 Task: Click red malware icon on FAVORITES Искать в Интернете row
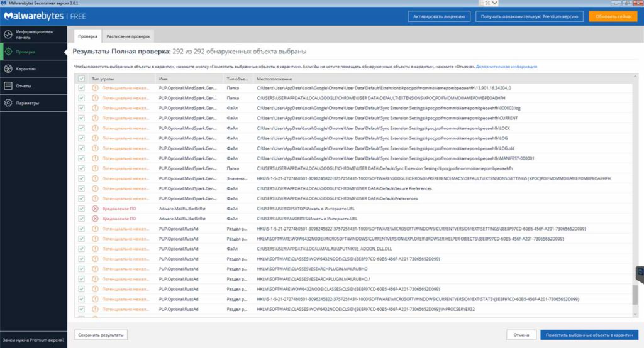pos(95,219)
